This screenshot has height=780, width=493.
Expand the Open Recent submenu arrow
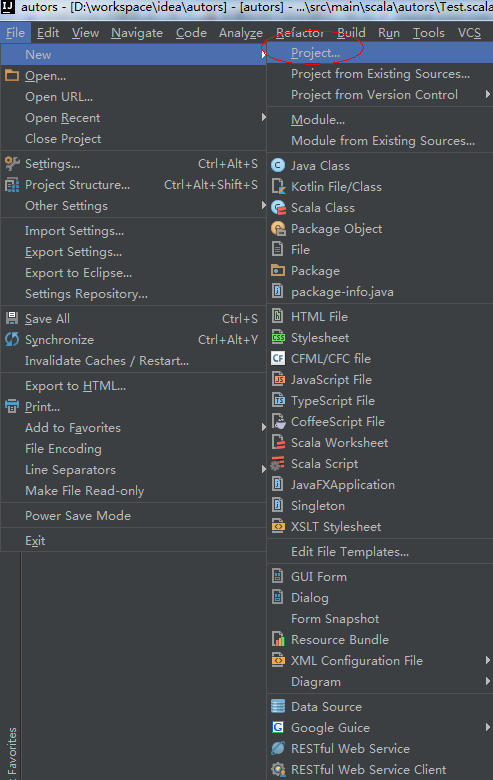pos(263,117)
